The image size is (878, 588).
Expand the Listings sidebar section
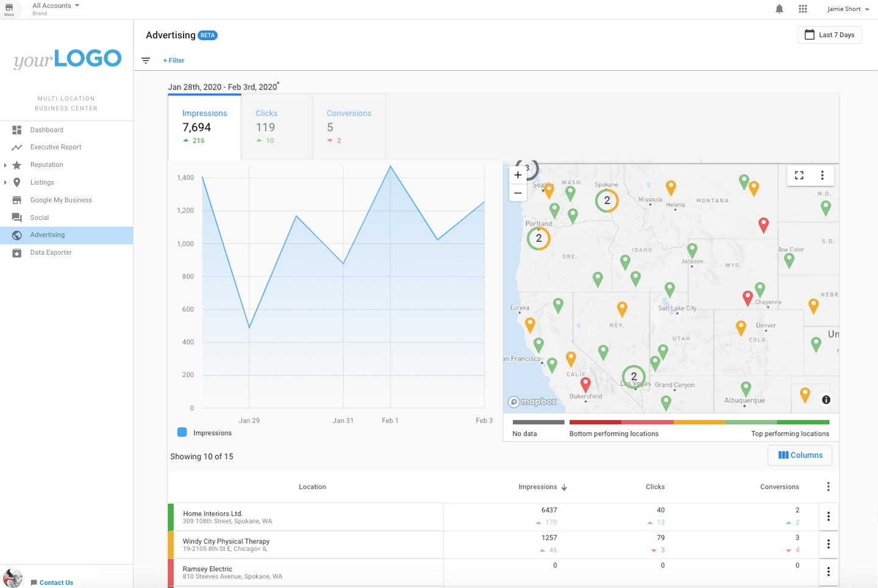point(5,182)
